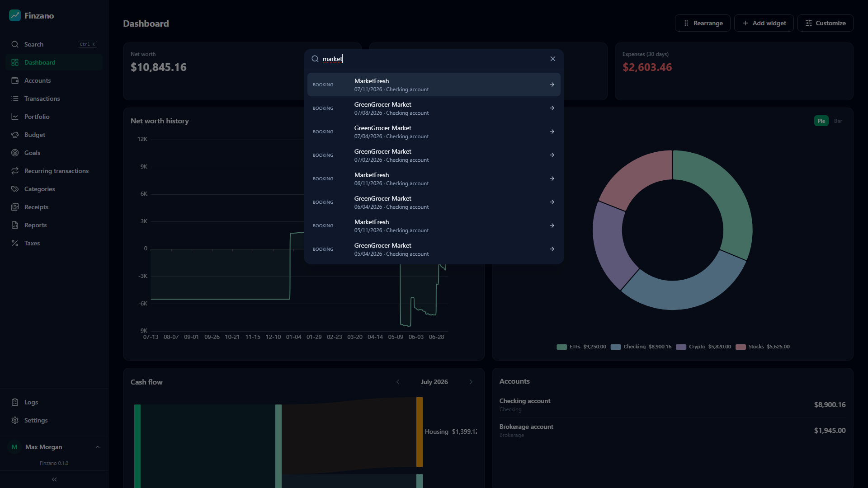Open the Portfolio chart icon

point(15,117)
